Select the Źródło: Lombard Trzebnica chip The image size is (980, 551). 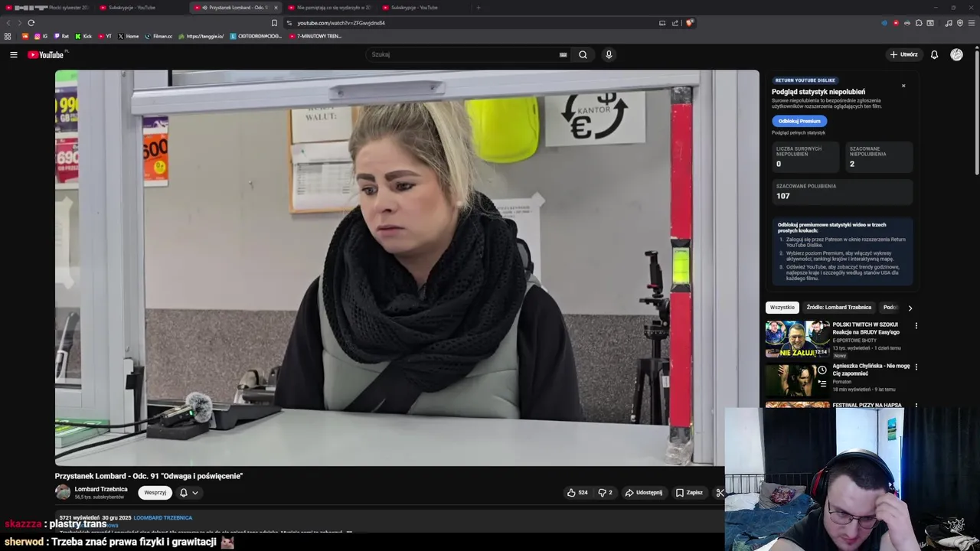tap(839, 308)
